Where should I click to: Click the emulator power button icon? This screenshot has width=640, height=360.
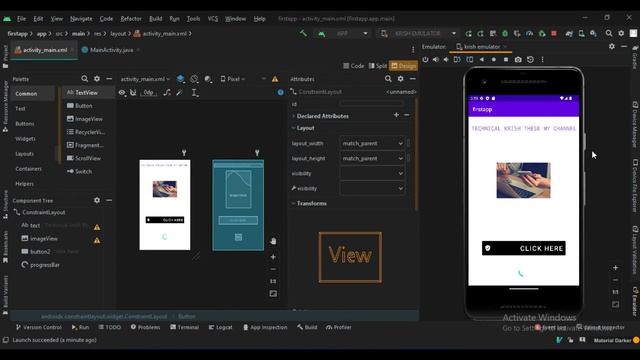pyautogui.click(x=425, y=60)
